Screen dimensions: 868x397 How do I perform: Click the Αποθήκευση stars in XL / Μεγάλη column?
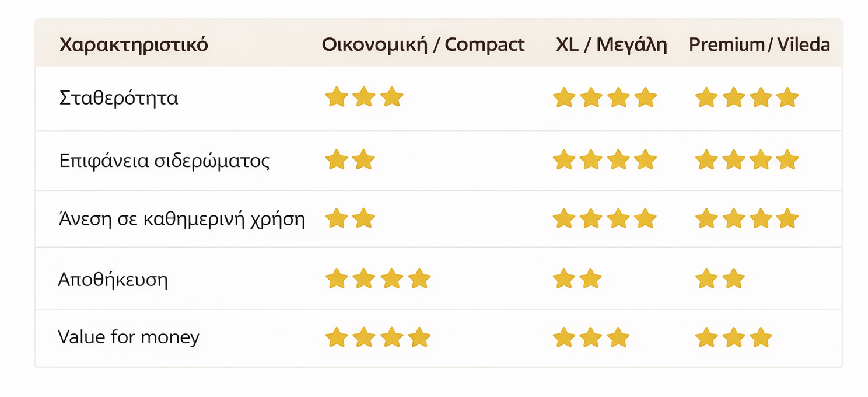(x=577, y=279)
